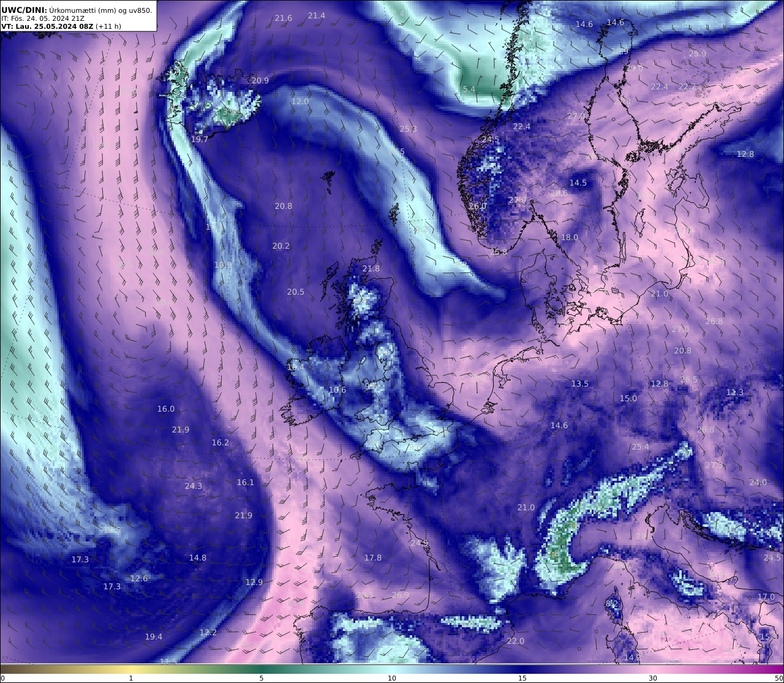Viewport: 784px width, 683px height.
Task: Click the 16.2 value label on the map
Action: (x=221, y=443)
